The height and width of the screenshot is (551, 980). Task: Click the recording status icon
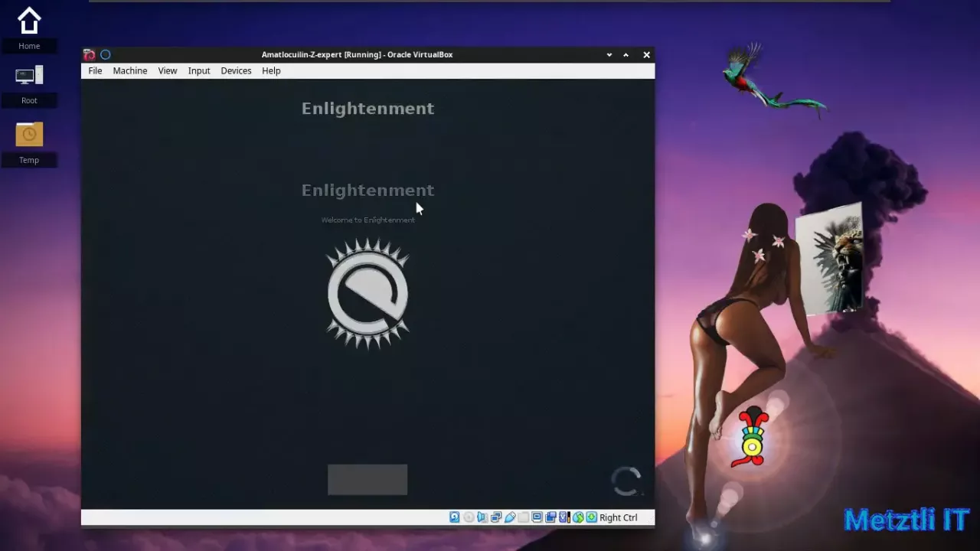[550, 517]
